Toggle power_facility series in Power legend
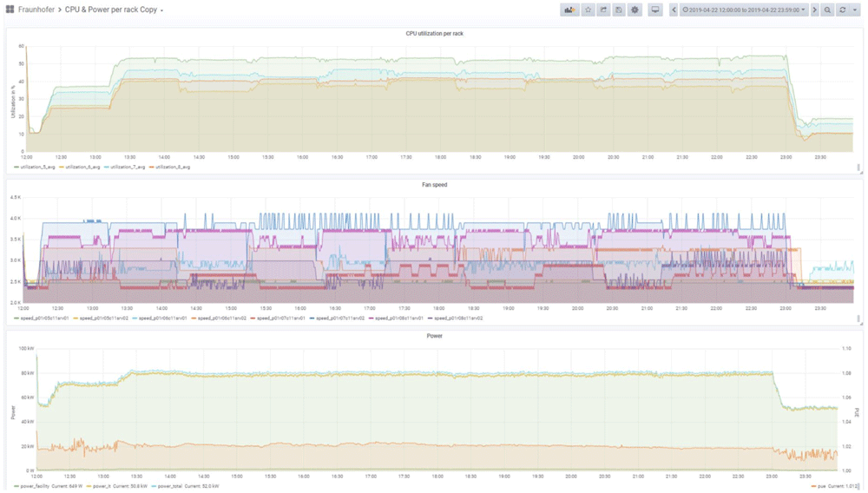Screen dimensions: 868x493 tap(35, 486)
